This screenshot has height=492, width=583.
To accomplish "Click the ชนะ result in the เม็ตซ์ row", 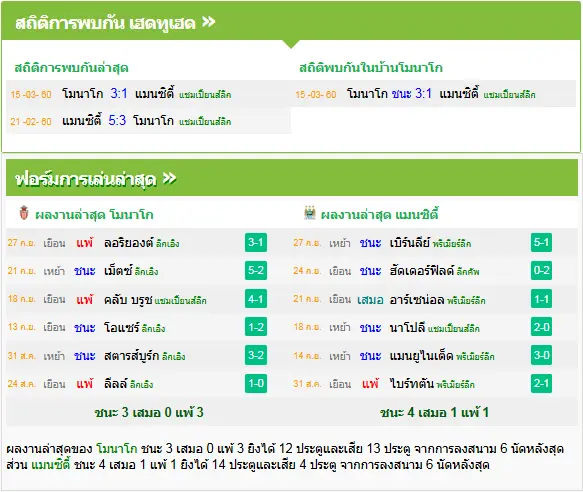I will [85, 271].
